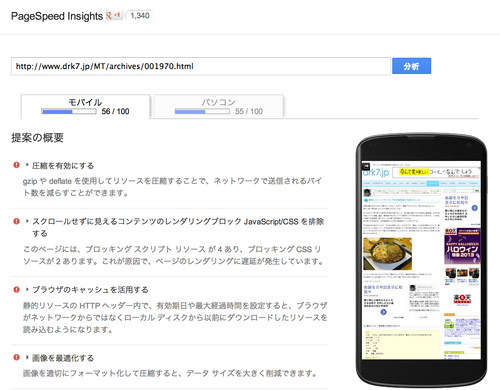The width and height of the screenshot is (500, 390).
Task: Click the 提案の概要 heading
Action: coord(37,137)
